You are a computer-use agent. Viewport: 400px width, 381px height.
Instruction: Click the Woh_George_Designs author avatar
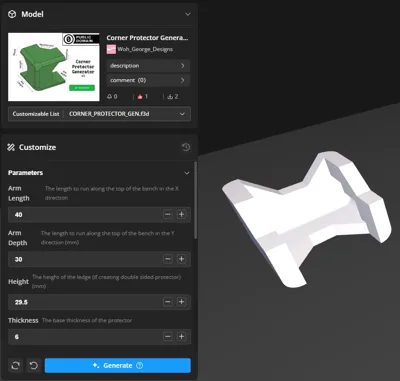tap(111, 49)
